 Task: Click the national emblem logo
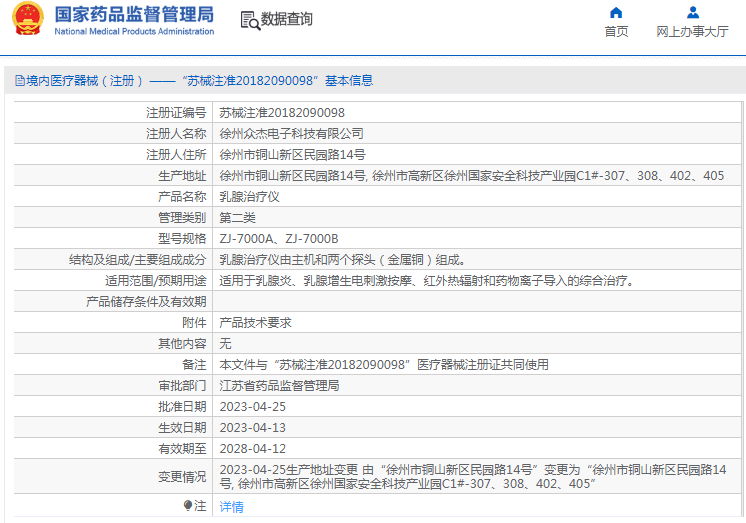click(x=27, y=20)
